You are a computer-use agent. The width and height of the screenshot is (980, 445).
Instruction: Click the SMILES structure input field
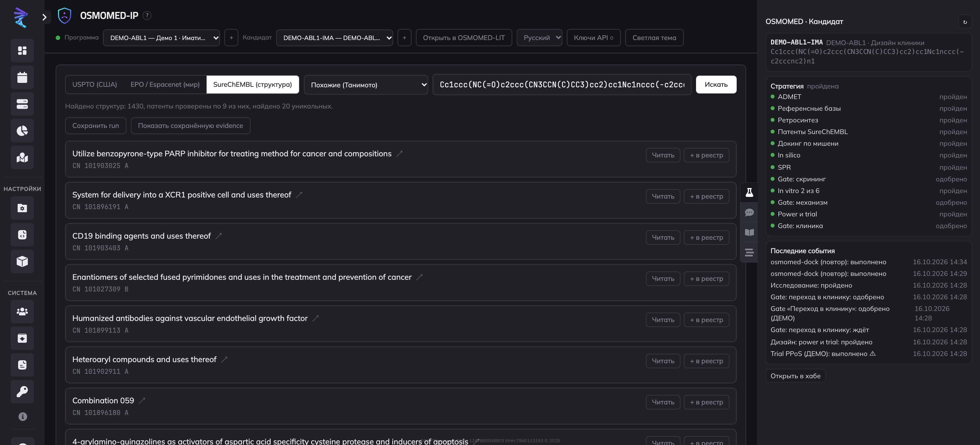(x=562, y=84)
